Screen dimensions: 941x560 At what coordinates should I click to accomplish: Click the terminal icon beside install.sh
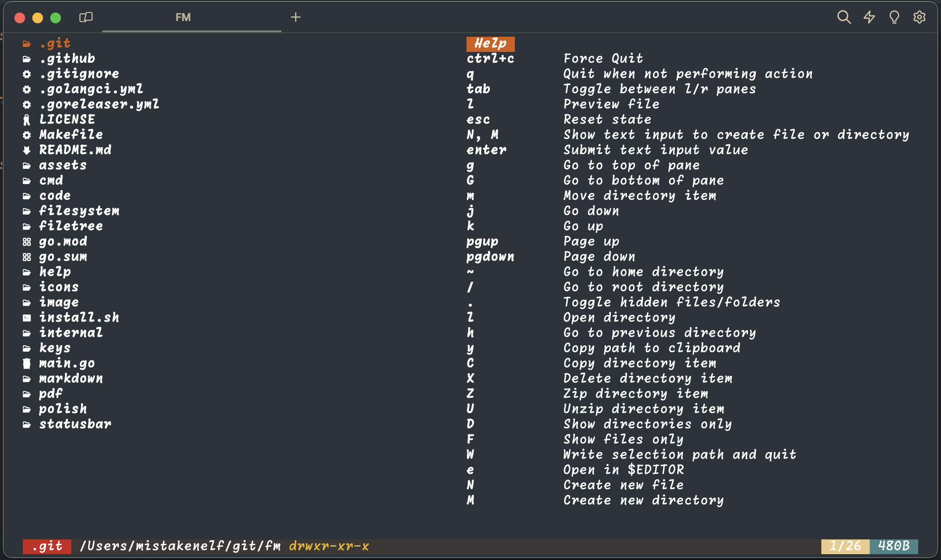pyautogui.click(x=27, y=318)
